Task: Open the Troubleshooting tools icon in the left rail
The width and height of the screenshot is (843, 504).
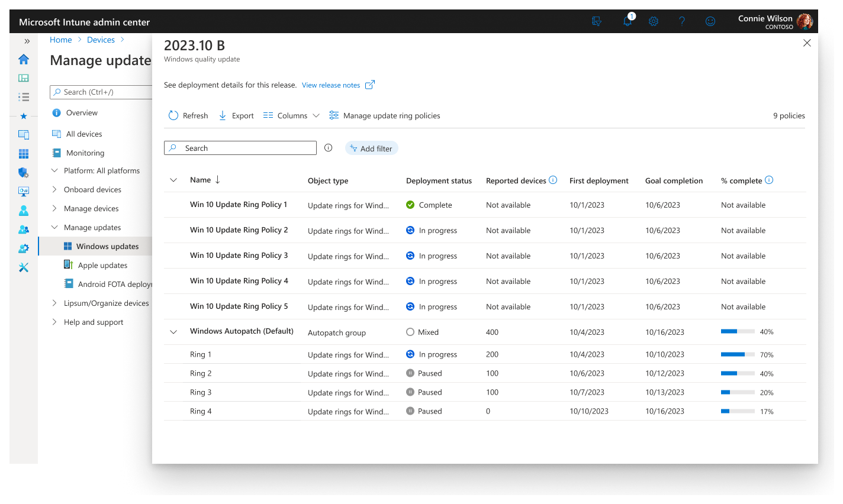Action: (x=24, y=267)
